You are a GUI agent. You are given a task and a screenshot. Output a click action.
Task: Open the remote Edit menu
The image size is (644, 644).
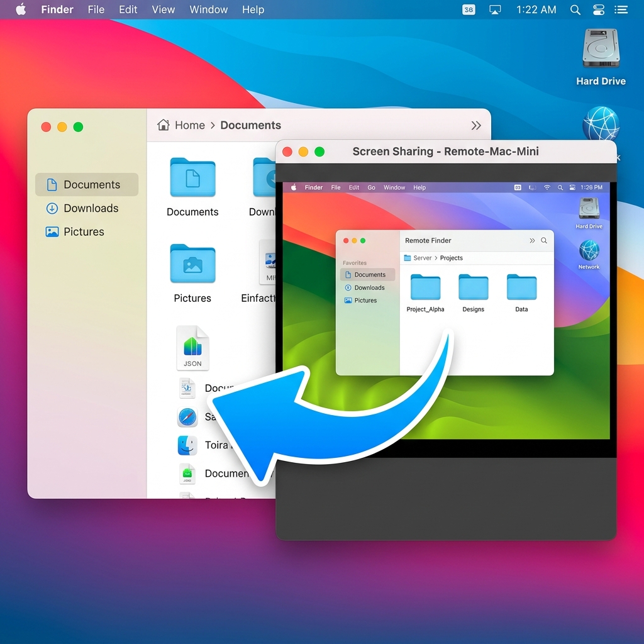[353, 187]
